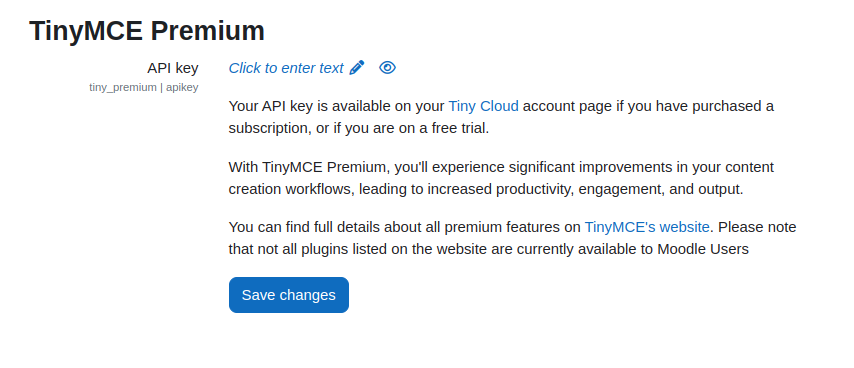Image resolution: width=854 pixels, height=368 pixels.
Task: Click the pencil edit icon for API key
Action: tap(357, 68)
